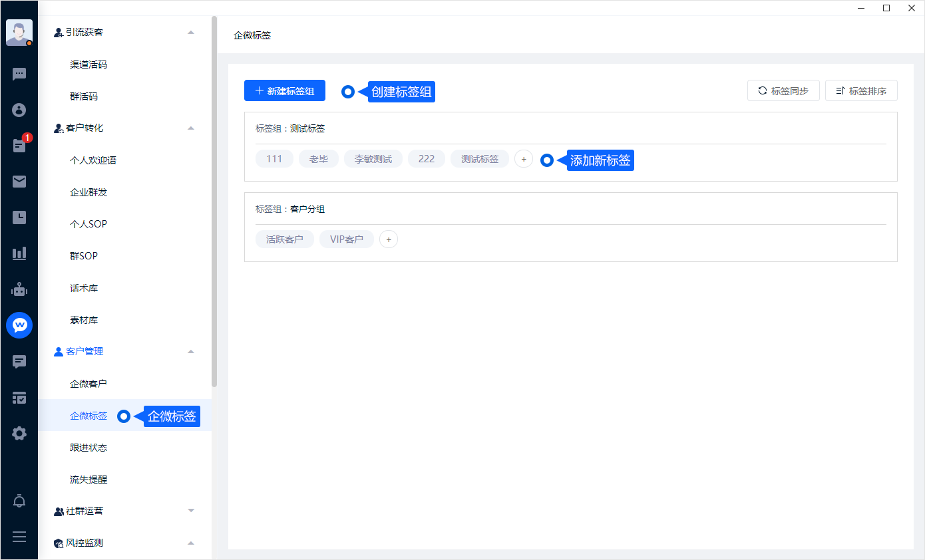Collapse the 客户转化 section
This screenshot has height=560, width=925.
click(x=191, y=128)
